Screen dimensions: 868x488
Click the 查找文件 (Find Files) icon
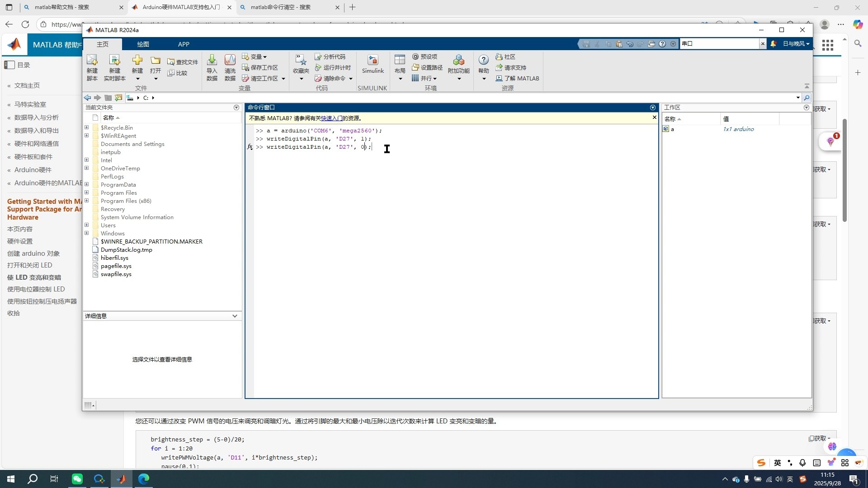(183, 61)
